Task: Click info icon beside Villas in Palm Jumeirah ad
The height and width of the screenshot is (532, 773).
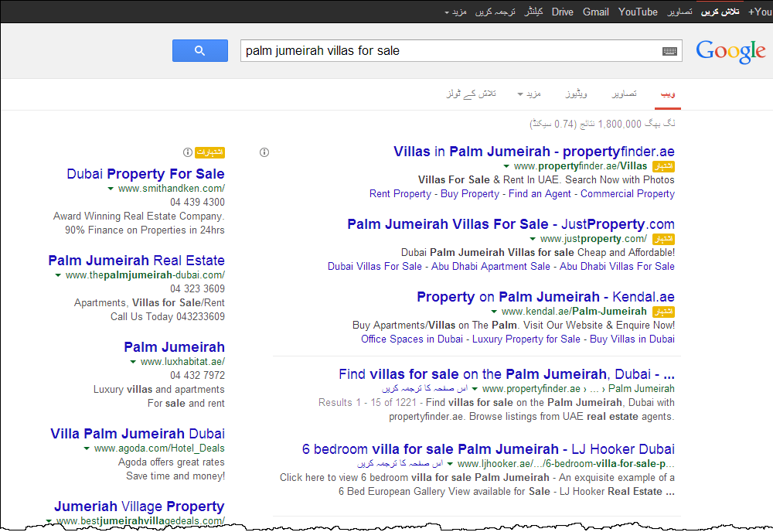Action: point(264,152)
